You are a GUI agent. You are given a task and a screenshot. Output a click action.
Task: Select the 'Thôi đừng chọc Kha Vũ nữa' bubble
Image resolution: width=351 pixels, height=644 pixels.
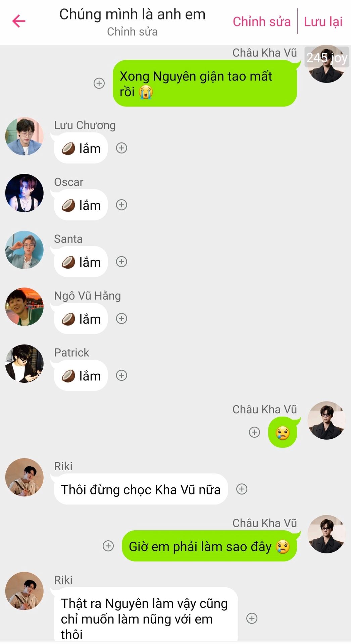(x=141, y=489)
